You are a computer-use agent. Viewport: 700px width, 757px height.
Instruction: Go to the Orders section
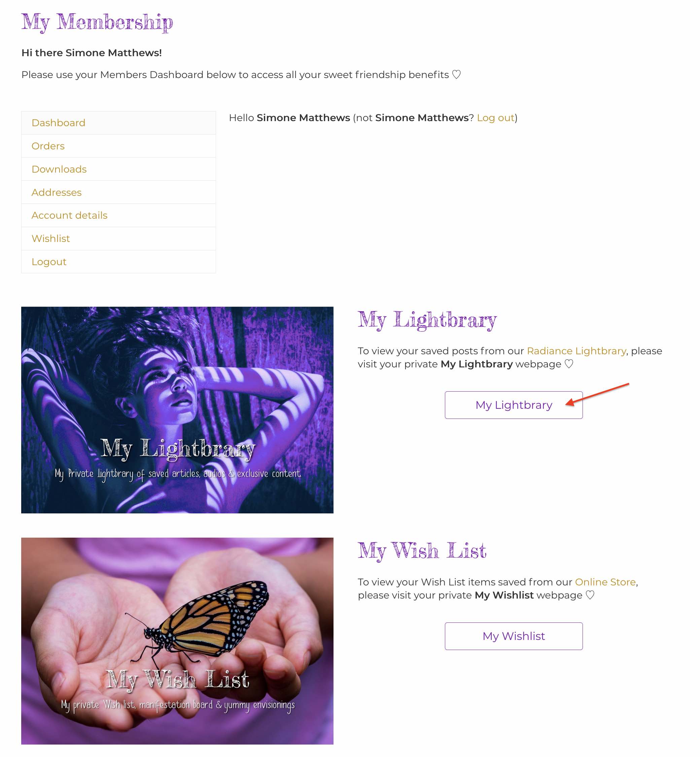pyautogui.click(x=118, y=146)
